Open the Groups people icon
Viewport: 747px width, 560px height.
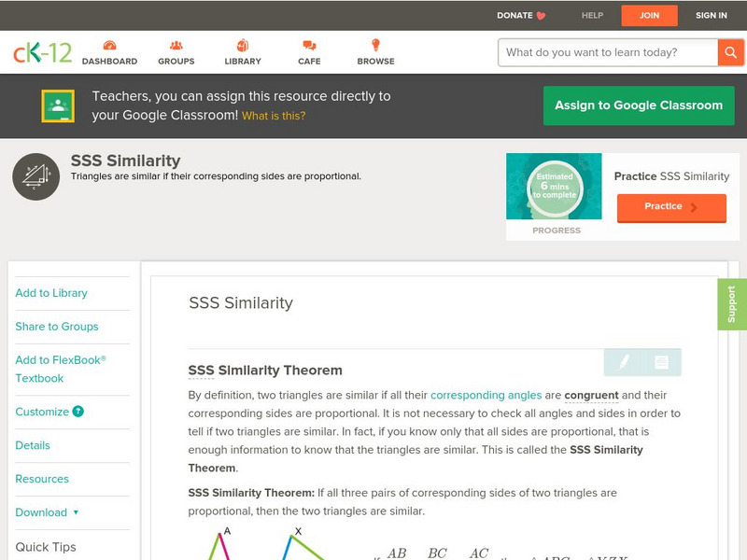point(176,46)
